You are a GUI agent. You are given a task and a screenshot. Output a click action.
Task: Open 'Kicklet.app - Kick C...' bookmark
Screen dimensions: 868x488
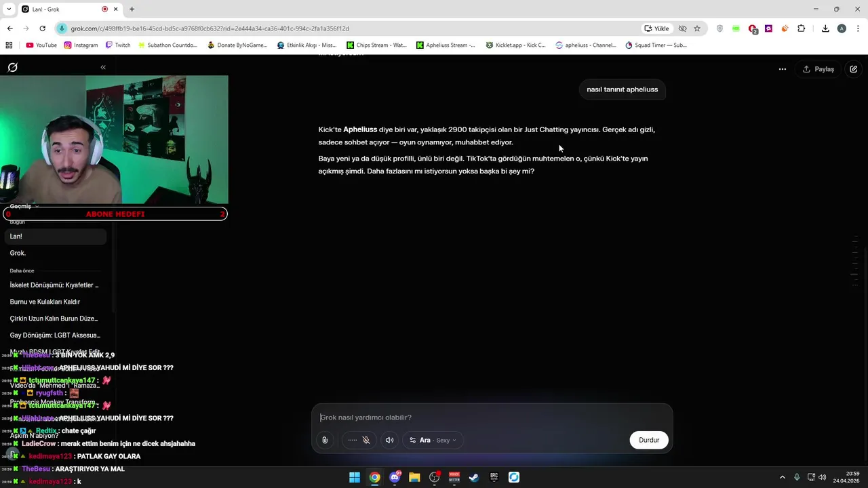pyautogui.click(x=515, y=45)
